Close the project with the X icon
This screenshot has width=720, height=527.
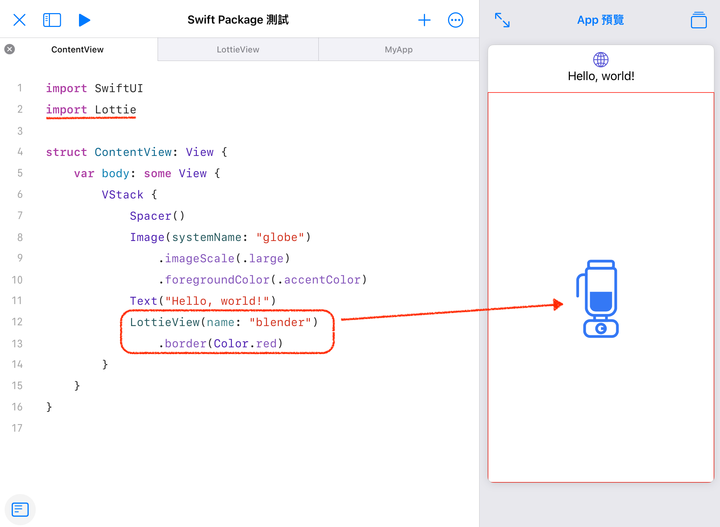pos(19,20)
